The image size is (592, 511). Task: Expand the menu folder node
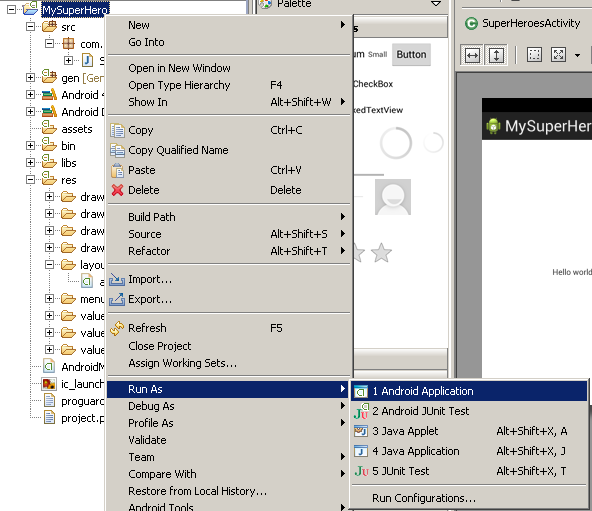49,298
